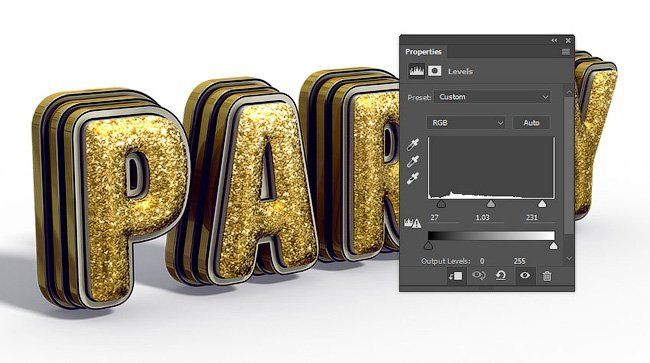Viewport: 650px width, 363px height.
Task: Click the output level field showing 0
Action: [482, 261]
